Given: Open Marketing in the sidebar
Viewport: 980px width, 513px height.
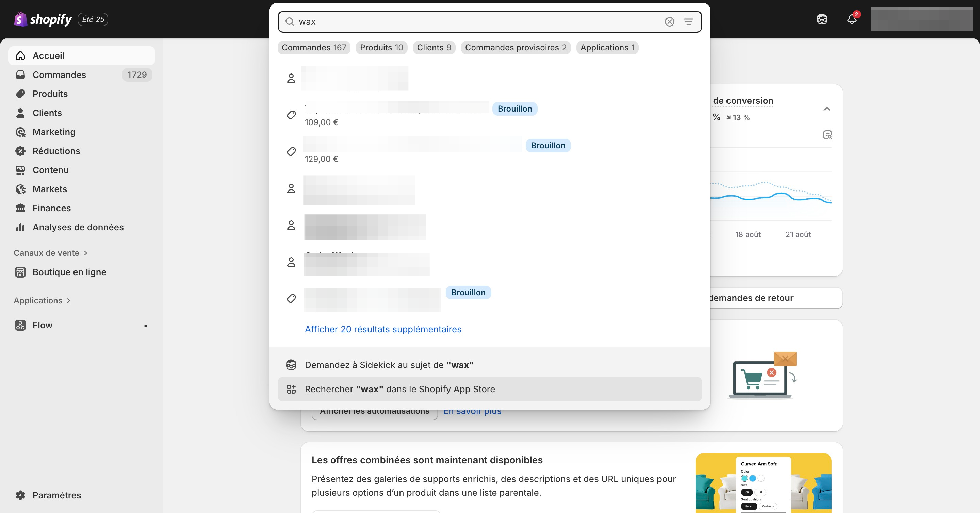Looking at the screenshot, I should click(81, 132).
